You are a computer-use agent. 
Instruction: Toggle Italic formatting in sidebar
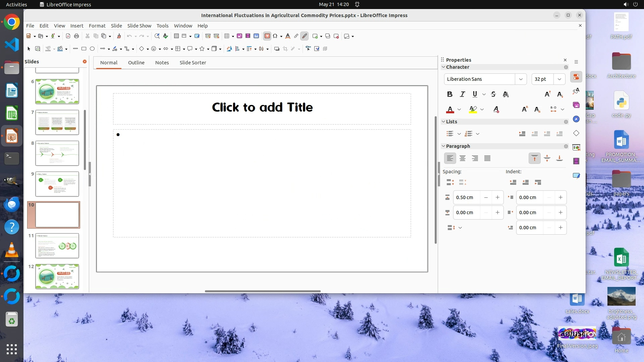[x=462, y=95]
